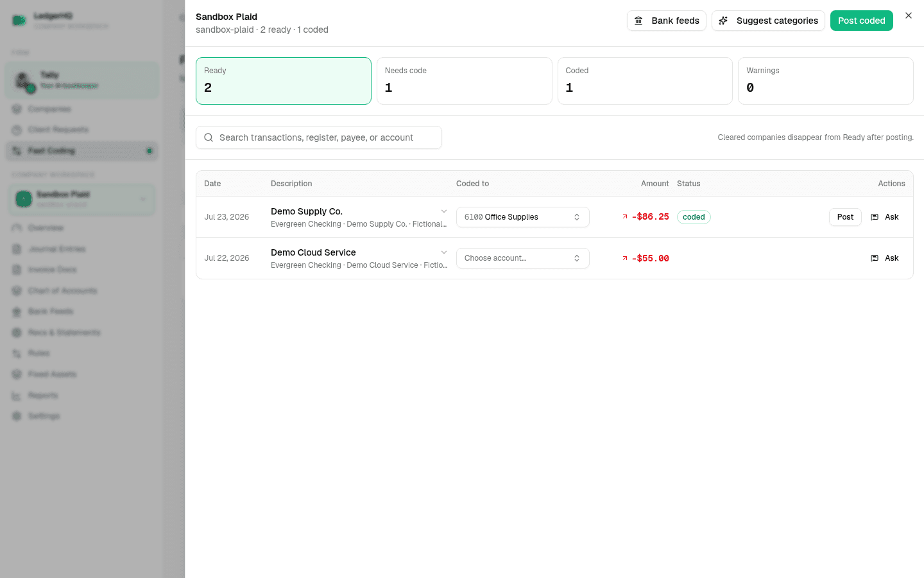Image resolution: width=924 pixels, height=578 pixels.
Task: Expand the Demo Cloud Service row details chevron
Action: (x=444, y=252)
